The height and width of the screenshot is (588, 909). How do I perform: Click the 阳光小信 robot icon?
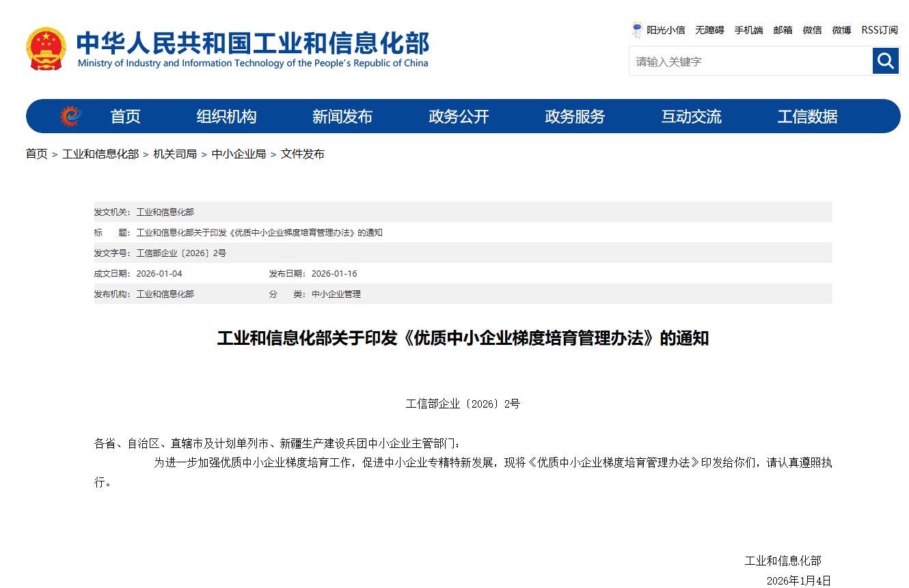point(637,30)
